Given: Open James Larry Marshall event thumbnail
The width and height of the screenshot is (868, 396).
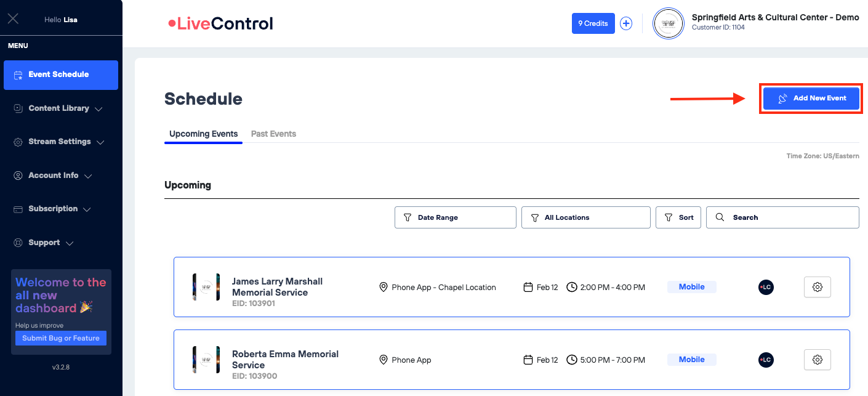Looking at the screenshot, I should tap(206, 287).
